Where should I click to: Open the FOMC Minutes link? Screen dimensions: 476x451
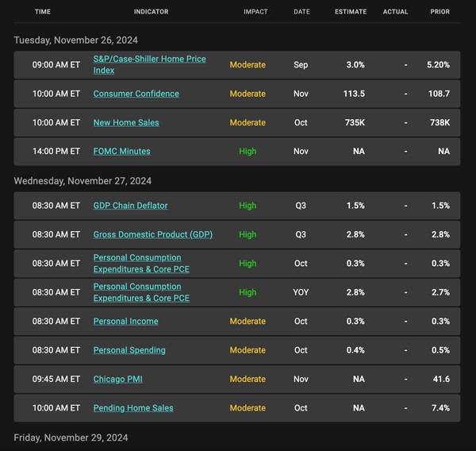coord(121,151)
